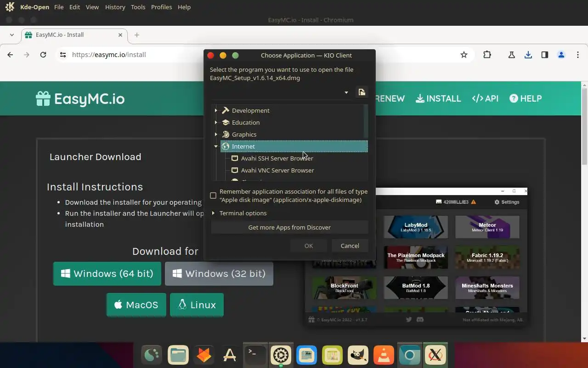The width and height of the screenshot is (588, 368).
Task: Open the gear media app in dock
Action: tap(281, 355)
